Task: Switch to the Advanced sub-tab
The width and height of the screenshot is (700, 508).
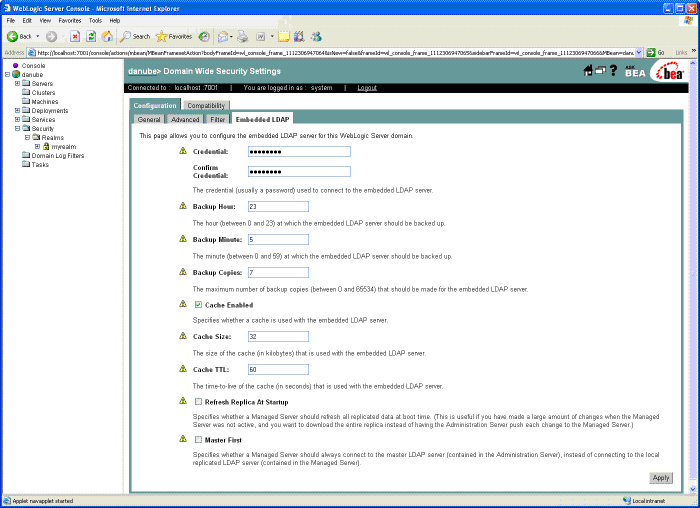Action: [185, 120]
